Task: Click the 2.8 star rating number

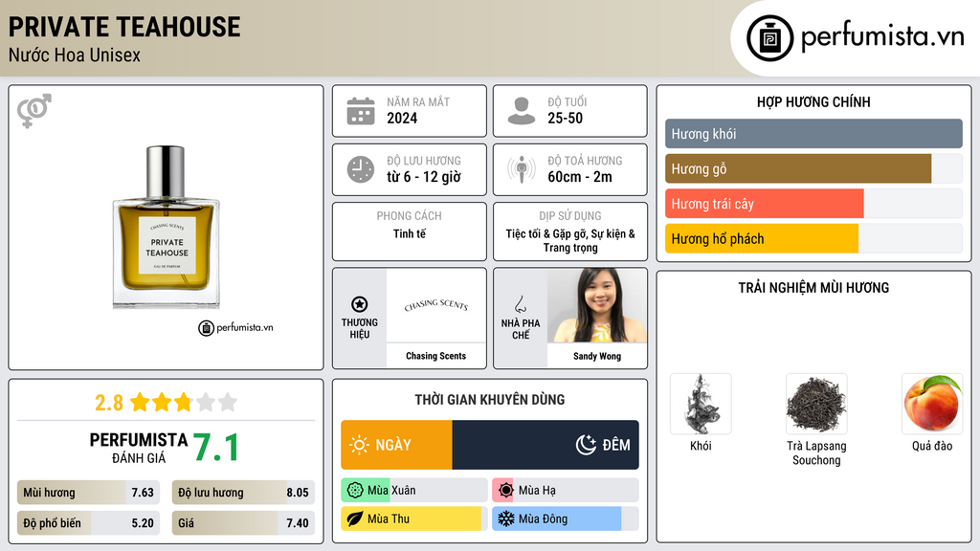Action: [109, 403]
